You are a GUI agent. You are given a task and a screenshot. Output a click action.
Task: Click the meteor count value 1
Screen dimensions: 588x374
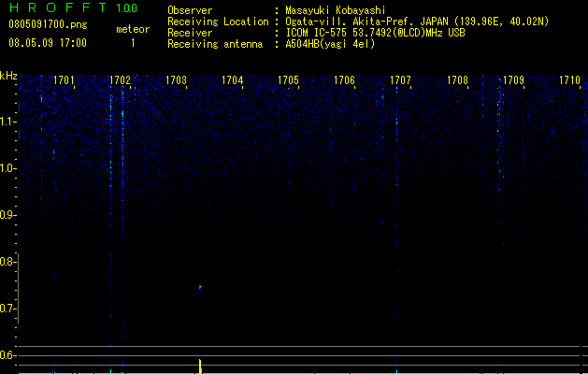pyautogui.click(x=133, y=43)
